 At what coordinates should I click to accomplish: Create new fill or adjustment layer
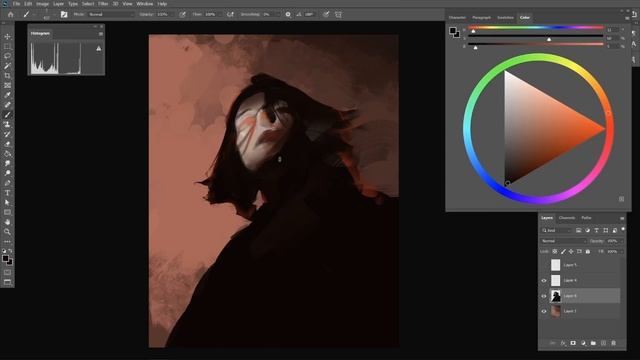click(583, 343)
